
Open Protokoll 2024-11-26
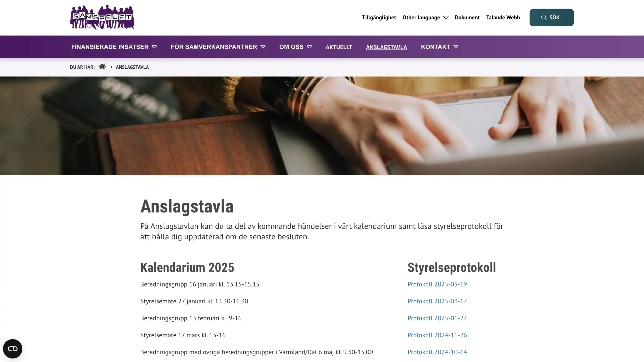click(x=437, y=335)
